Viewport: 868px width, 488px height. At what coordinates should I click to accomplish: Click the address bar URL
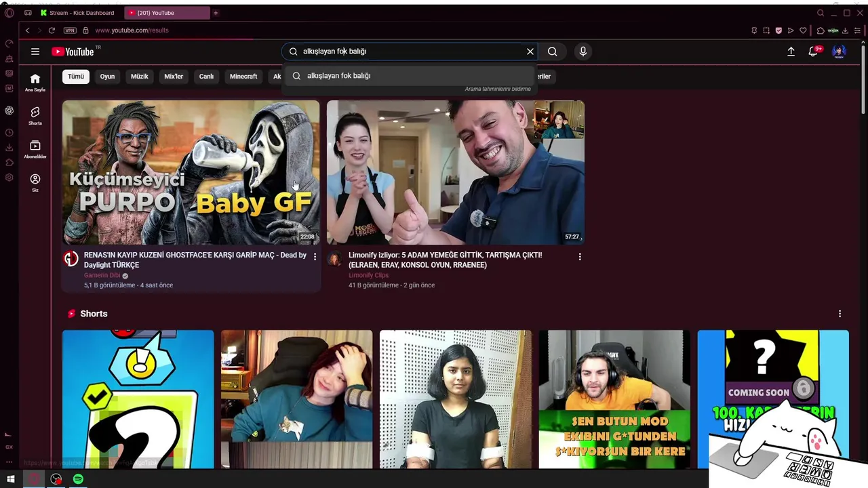click(132, 30)
